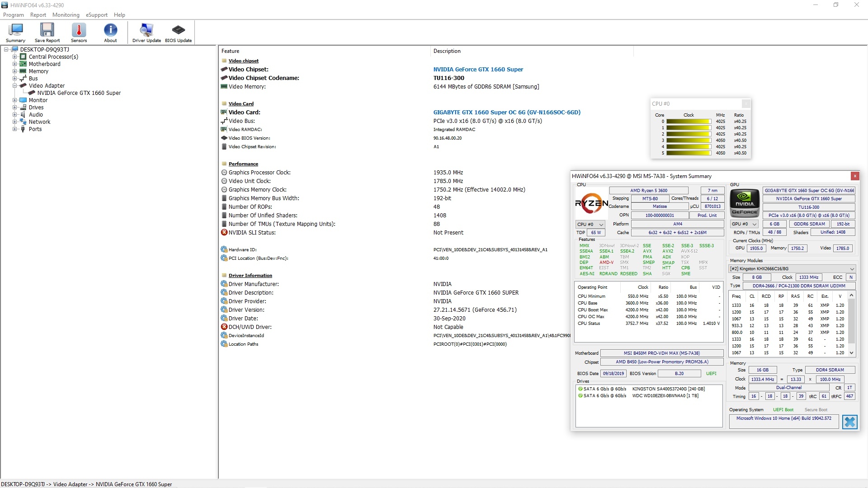Click the Kingston KHX2666C16 memory module expander
The height and width of the screenshot is (488, 868).
(853, 269)
